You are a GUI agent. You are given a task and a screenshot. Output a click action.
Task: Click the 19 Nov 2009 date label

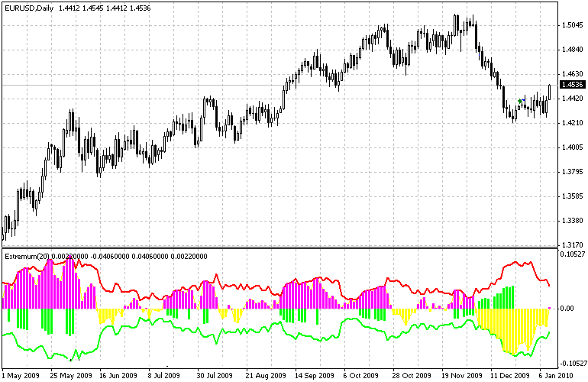(461, 375)
